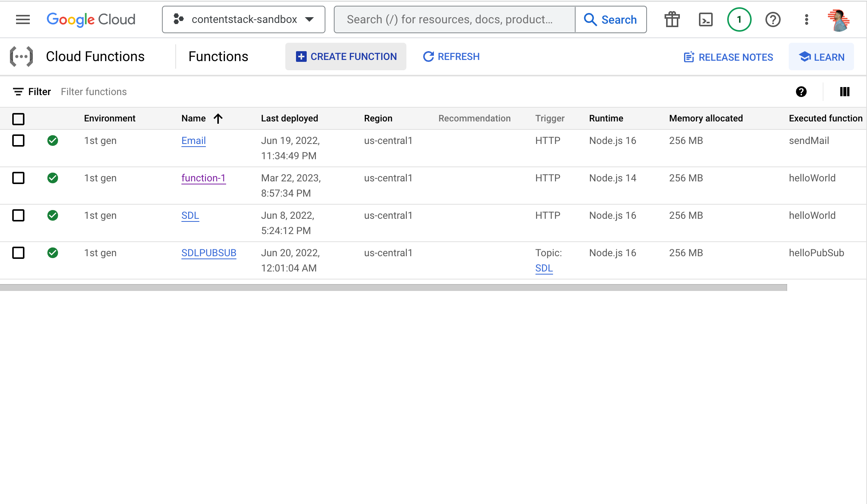Click the filter help icon
Screen dimensions: 867x504
click(x=801, y=92)
